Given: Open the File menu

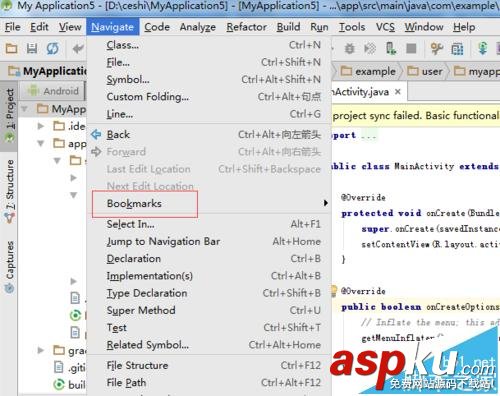Looking at the screenshot, I should [13, 27].
